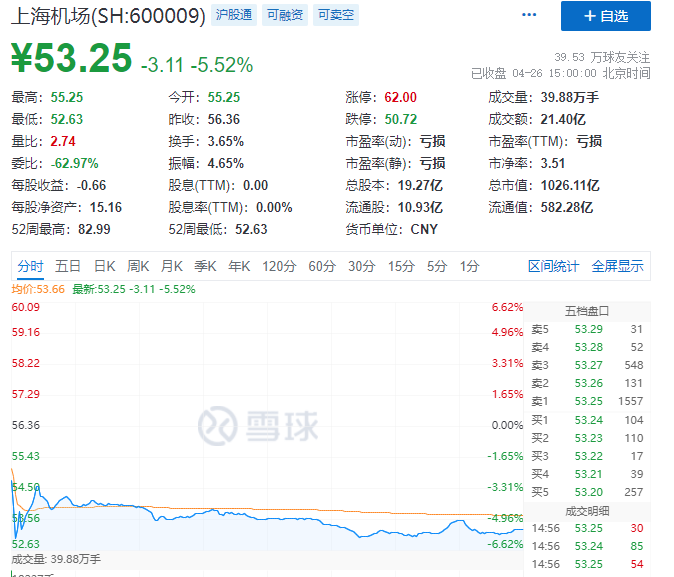Image resolution: width=674 pixels, height=577 pixels.
Task: Click the stock title 上海机场(SH:600009)
Action: pyautogui.click(x=108, y=16)
